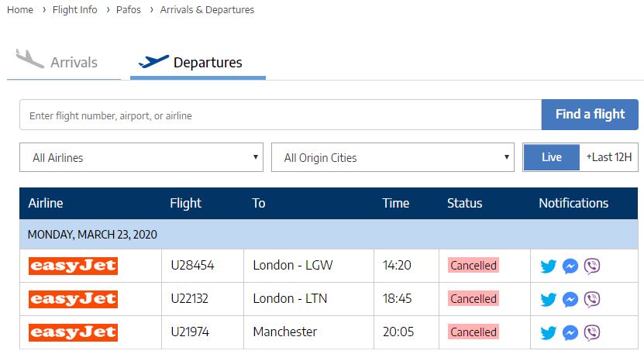
Task: Go to Home breadcrumb link
Action: click(x=20, y=10)
